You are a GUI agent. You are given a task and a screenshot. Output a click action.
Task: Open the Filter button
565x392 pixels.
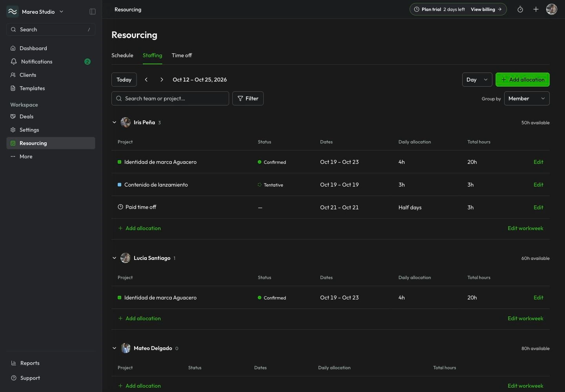click(248, 98)
